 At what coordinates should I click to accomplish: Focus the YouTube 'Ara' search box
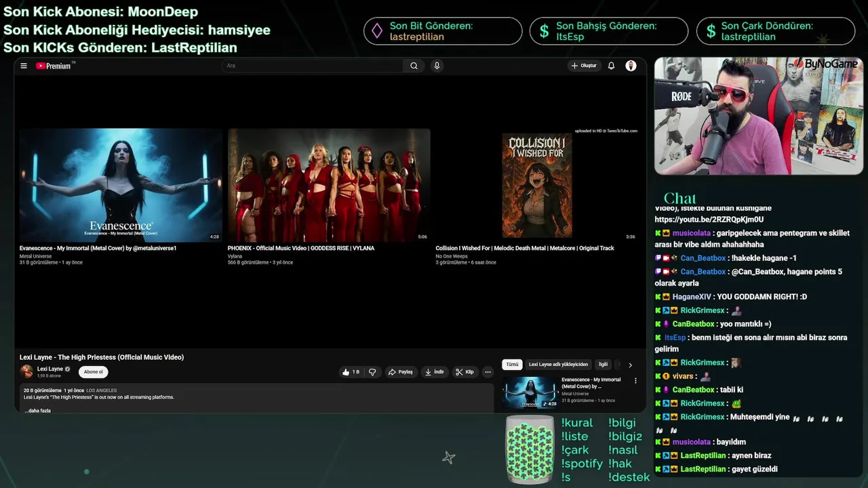tap(313, 66)
